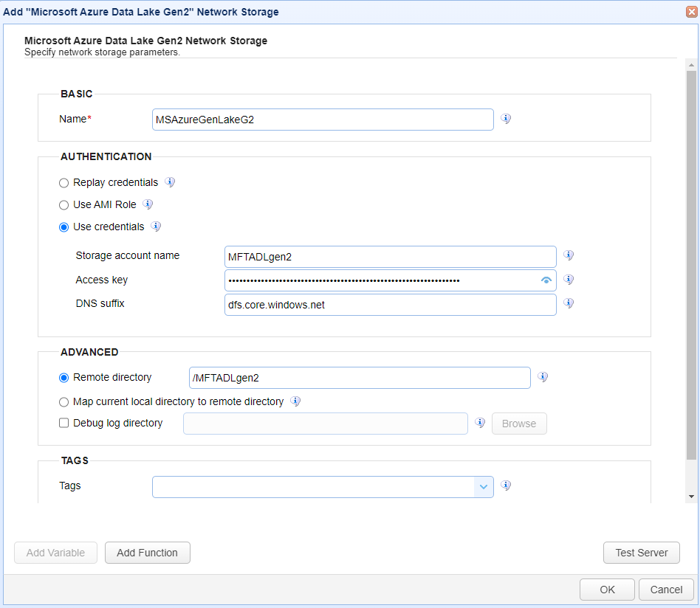This screenshot has width=700, height=608.
Task: Close the Add Network Storage dialog
Action: [x=692, y=12]
